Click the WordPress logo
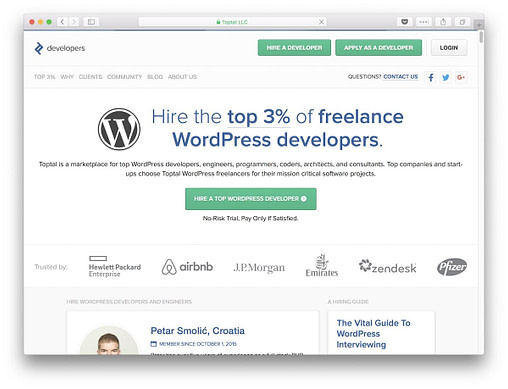 pos(119,129)
